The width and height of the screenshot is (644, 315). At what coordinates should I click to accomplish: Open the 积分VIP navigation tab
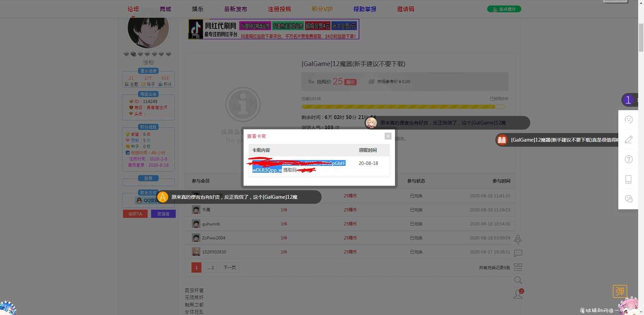322,9
